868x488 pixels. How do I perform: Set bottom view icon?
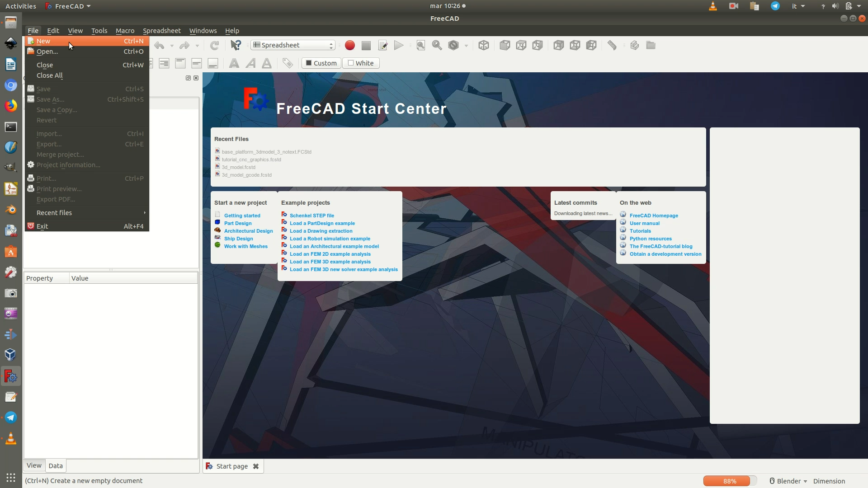[575, 45]
